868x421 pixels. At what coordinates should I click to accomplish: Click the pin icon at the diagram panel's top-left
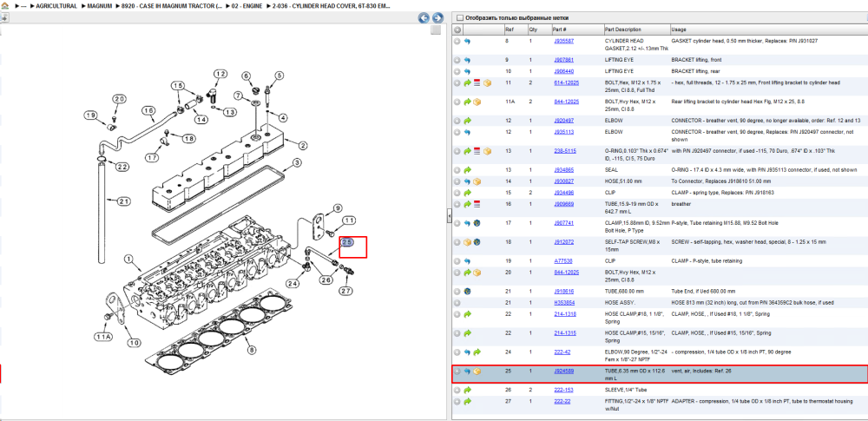coord(3,17)
